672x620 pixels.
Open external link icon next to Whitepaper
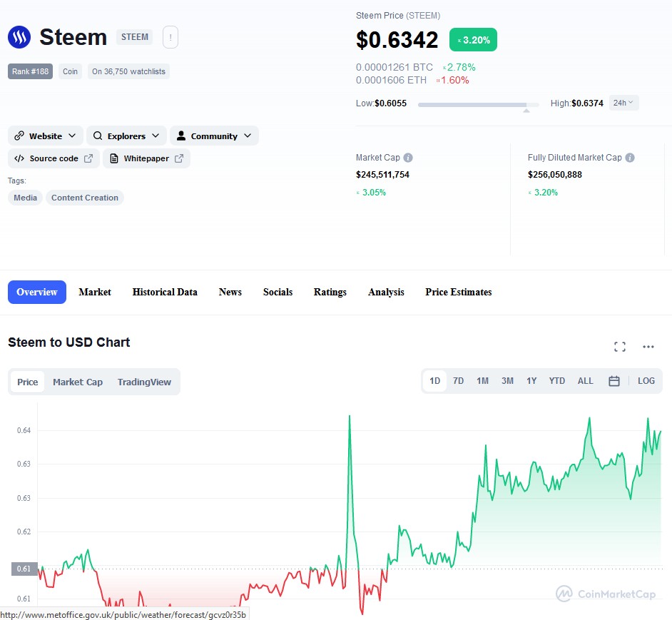[x=179, y=158]
